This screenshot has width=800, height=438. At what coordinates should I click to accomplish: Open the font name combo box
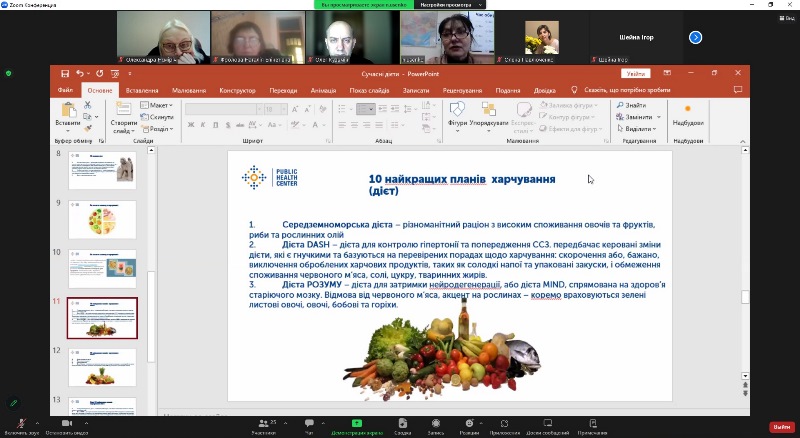coord(223,109)
